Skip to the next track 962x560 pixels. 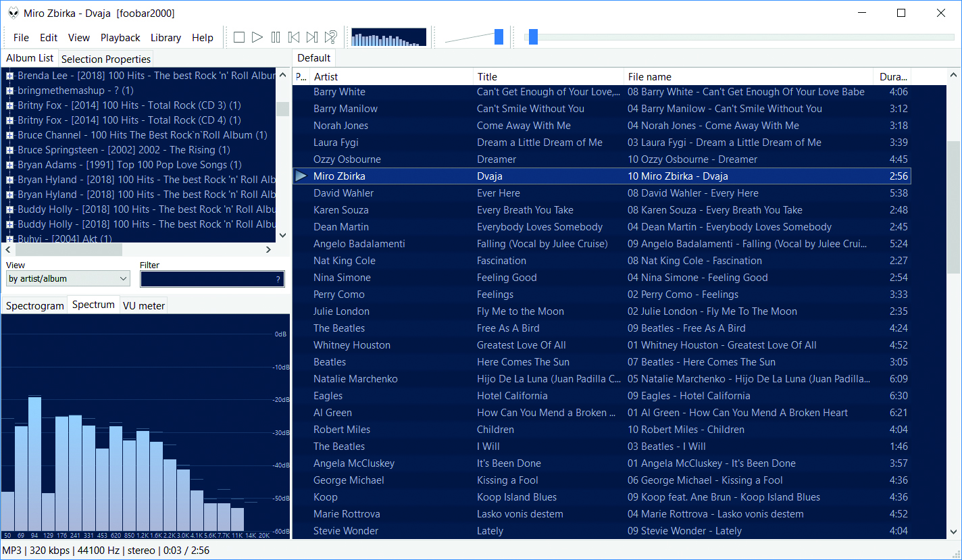[312, 37]
